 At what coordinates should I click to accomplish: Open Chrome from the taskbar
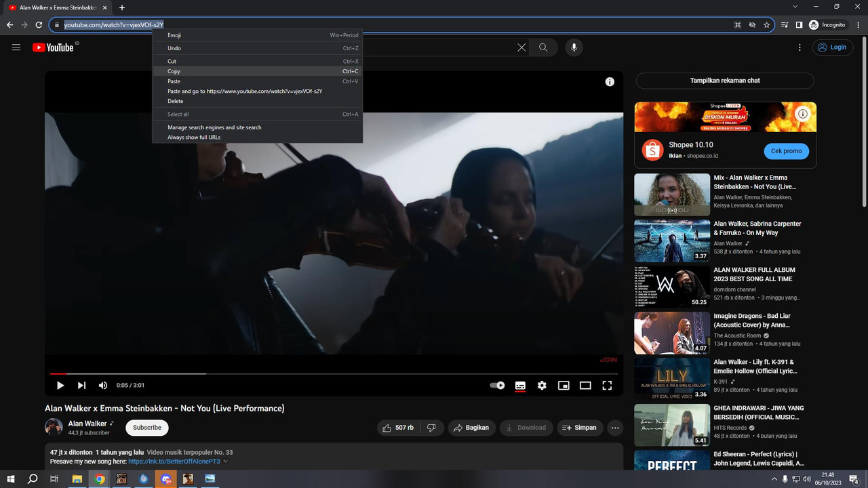(100, 479)
